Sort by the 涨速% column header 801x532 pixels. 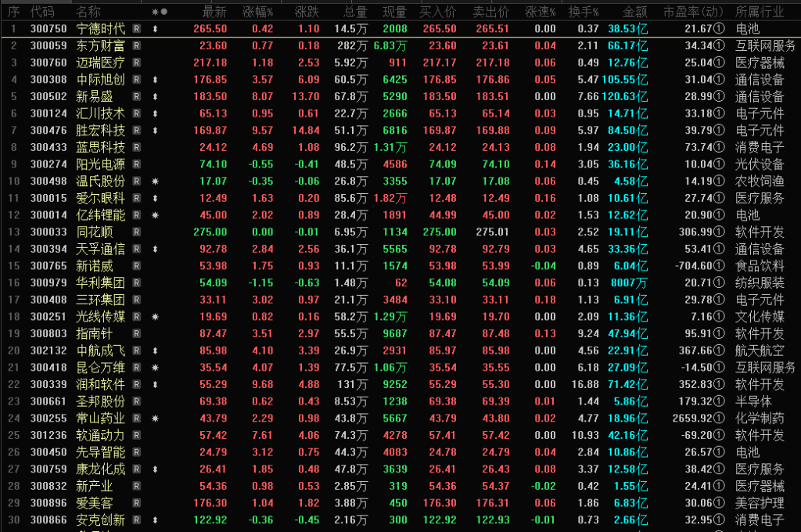(541, 12)
